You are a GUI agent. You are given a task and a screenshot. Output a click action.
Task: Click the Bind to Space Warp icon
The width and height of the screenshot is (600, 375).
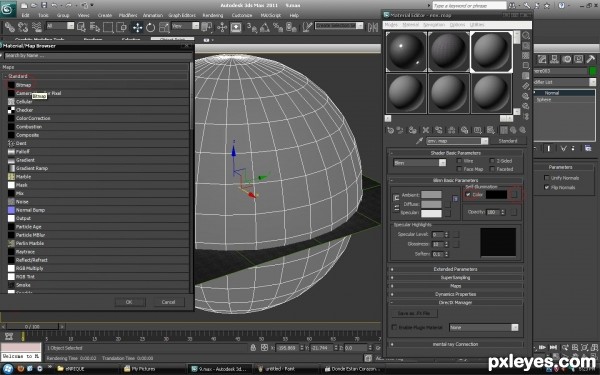(x=37, y=27)
